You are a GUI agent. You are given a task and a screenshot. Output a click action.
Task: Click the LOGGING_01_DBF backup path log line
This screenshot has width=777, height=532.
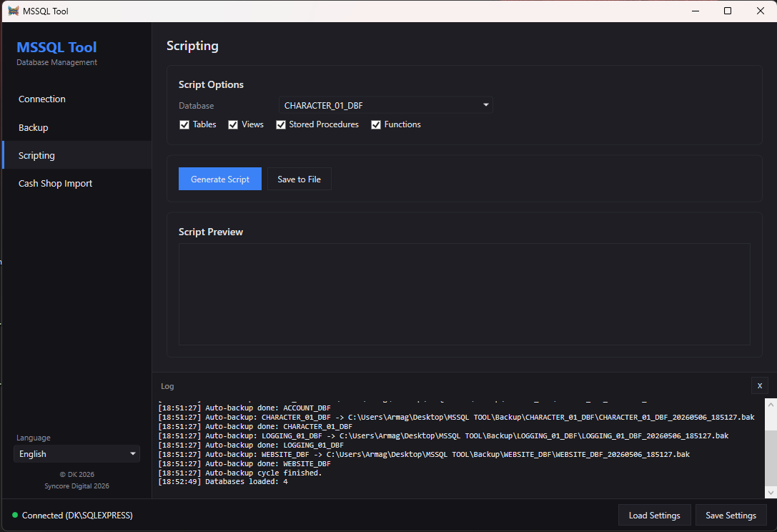click(443, 435)
